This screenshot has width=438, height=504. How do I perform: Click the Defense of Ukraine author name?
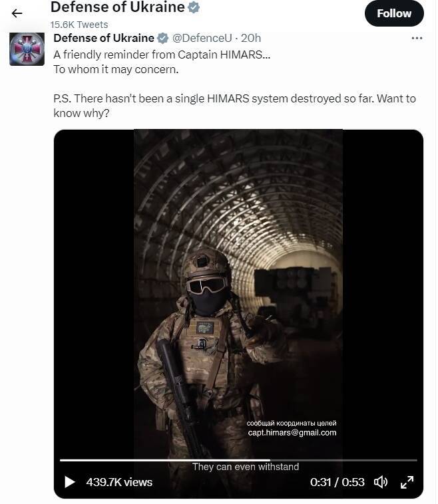pyautogui.click(x=104, y=38)
